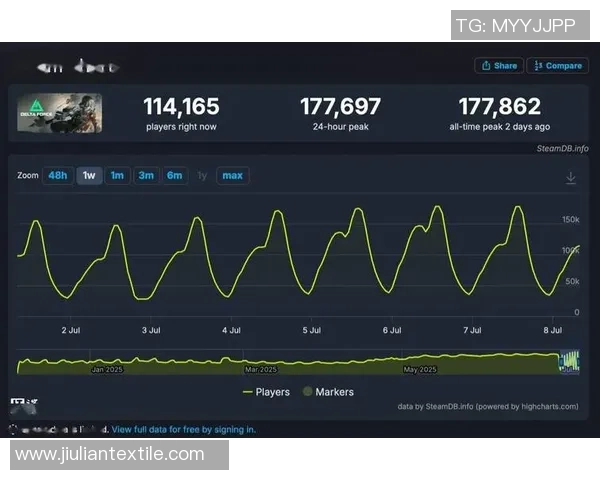Click the 1y zoom button

(202, 176)
